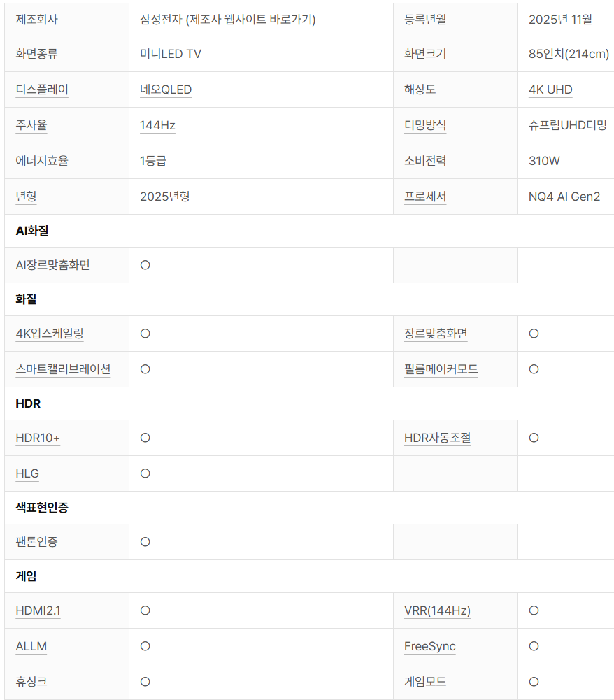Open the HLG term link
The image size is (614, 700).
[27, 473]
